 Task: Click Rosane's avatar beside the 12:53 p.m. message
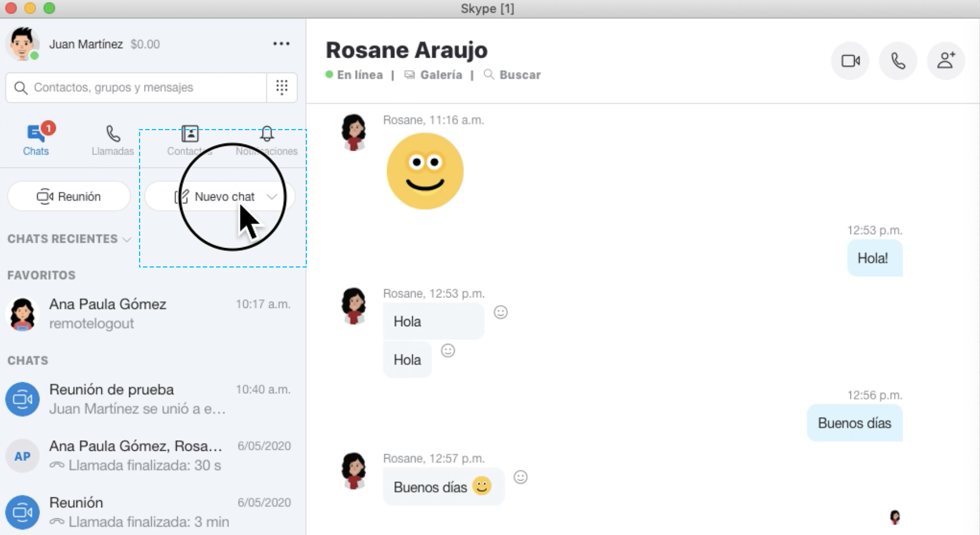coord(353,306)
